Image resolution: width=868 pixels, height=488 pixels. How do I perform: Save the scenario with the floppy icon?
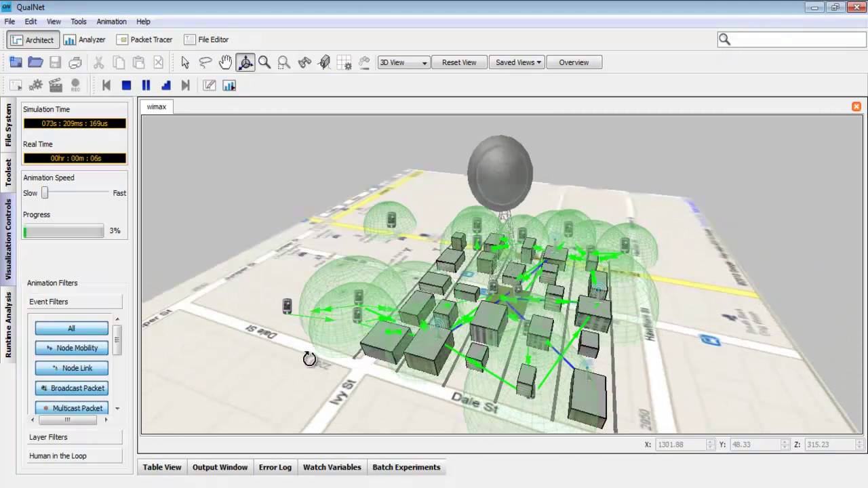pos(56,62)
